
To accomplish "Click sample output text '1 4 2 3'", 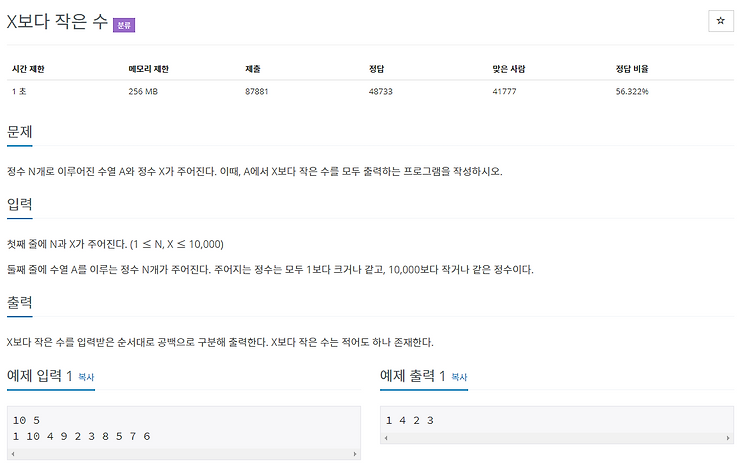I will coord(409,420).
